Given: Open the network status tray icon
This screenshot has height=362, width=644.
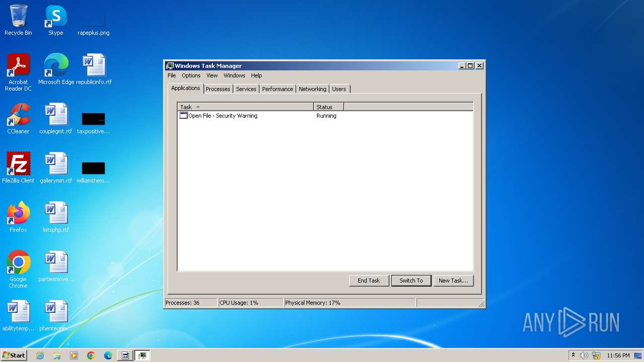Looking at the screenshot, I should [596, 355].
